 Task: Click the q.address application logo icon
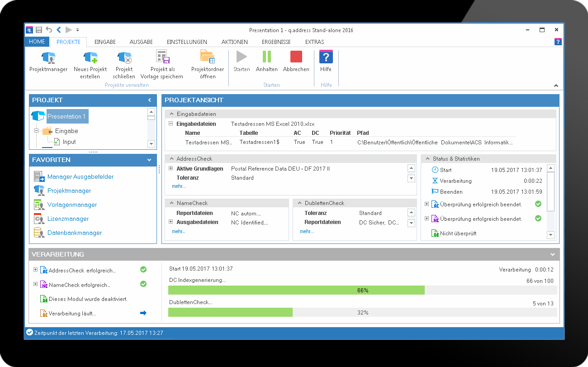click(29, 30)
